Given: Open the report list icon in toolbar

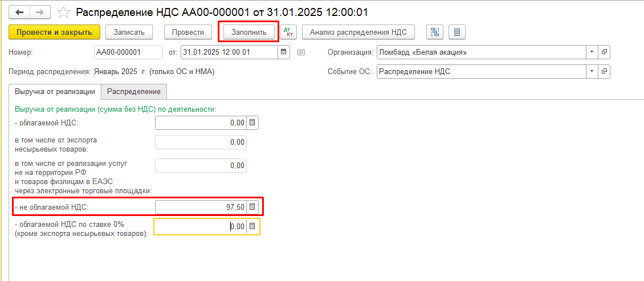Looking at the screenshot, I should [457, 32].
